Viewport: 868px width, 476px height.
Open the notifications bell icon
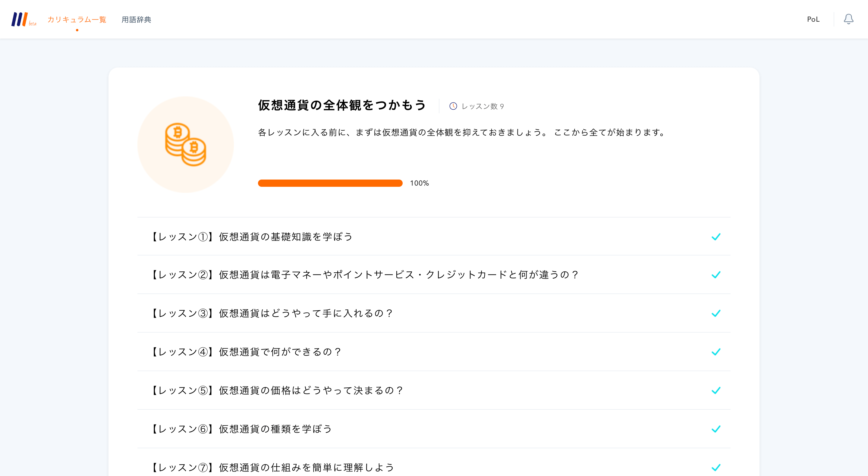click(848, 19)
